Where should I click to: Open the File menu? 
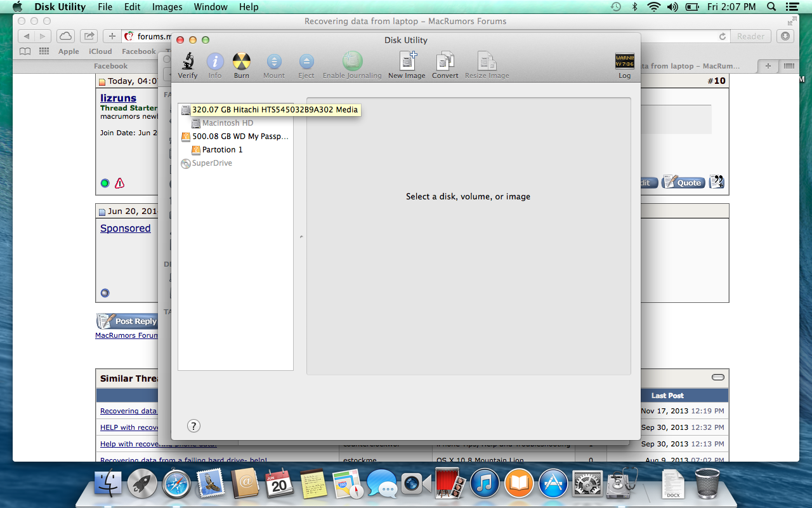(105, 7)
